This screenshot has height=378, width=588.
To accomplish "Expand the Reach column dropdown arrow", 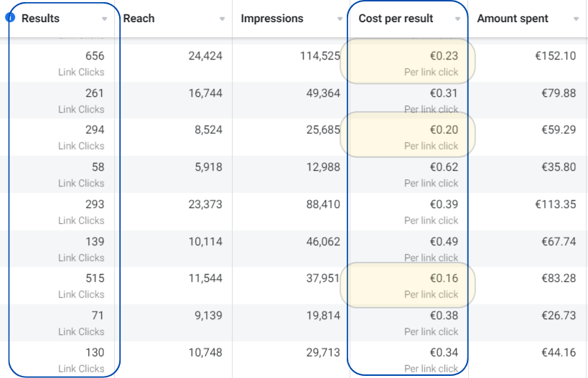I will tap(222, 19).
